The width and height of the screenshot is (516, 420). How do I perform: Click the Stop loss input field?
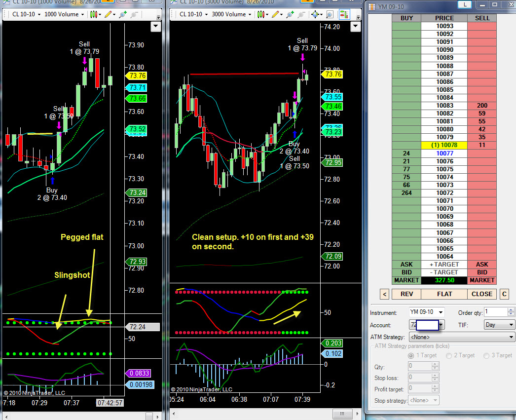[x=420, y=377]
